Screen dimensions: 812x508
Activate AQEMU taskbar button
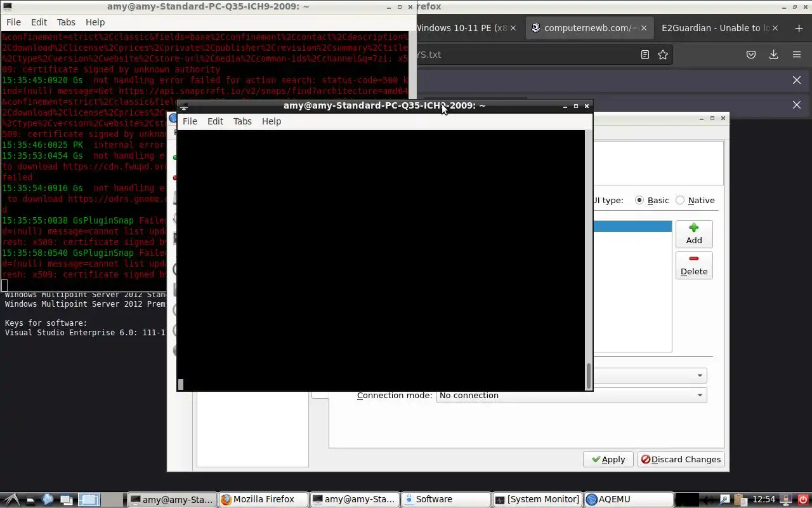click(x=628, y=500)
